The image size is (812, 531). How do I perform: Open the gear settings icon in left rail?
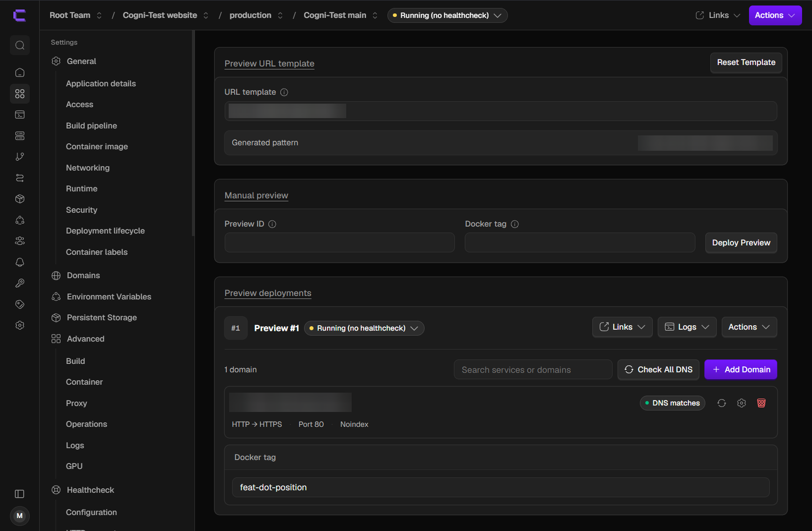[x=20, y=325]
